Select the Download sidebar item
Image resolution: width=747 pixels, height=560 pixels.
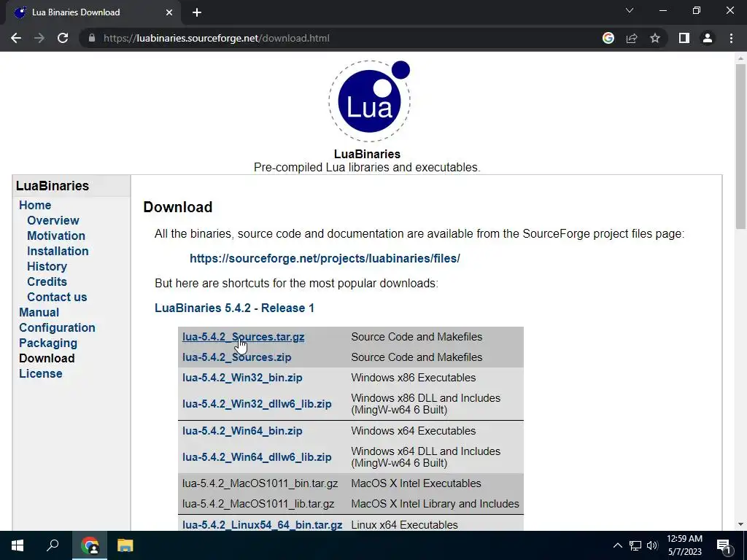47,358
